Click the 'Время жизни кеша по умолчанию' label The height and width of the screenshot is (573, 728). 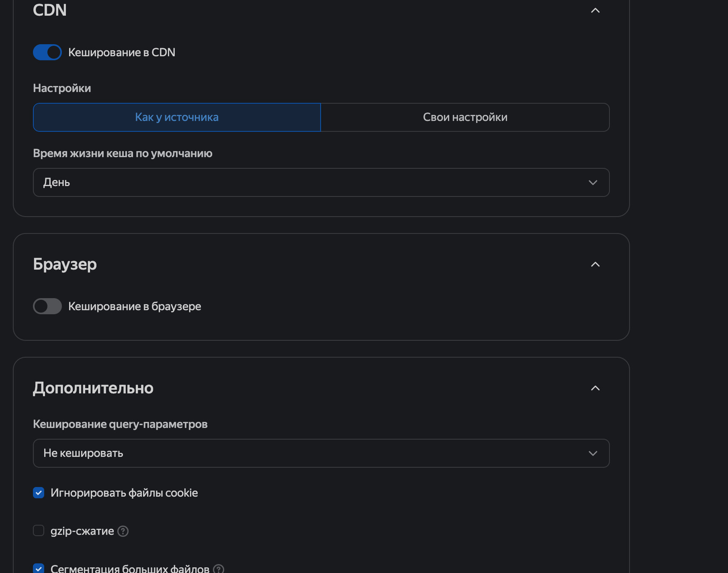123,153
